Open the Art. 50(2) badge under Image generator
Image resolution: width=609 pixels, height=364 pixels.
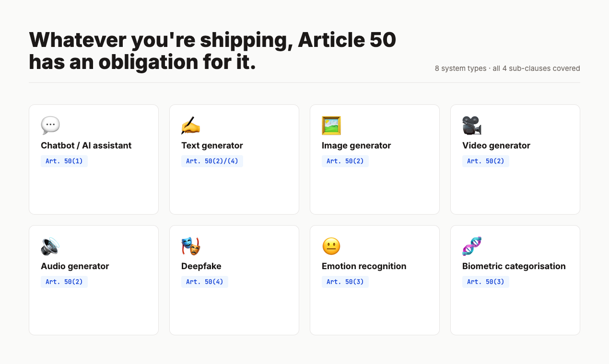click(345, 161)
